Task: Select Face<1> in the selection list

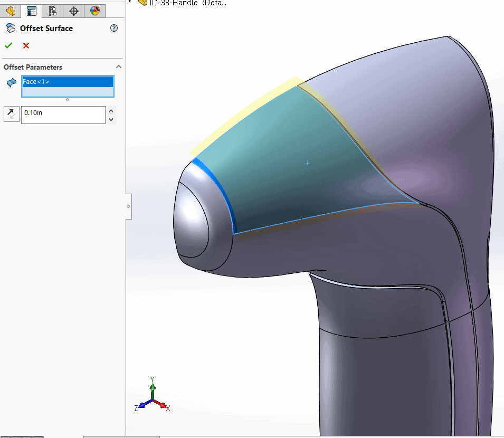Action: 68,82
